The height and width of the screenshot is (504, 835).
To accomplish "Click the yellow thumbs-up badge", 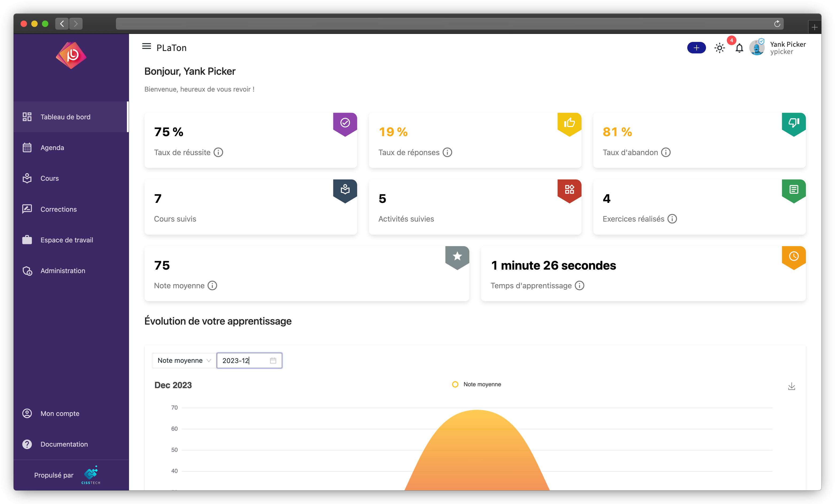I will pyautogui.click(x=569, y=124).
